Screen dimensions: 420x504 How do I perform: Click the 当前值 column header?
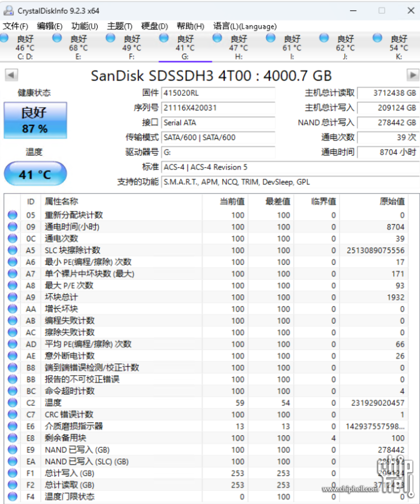225,201
